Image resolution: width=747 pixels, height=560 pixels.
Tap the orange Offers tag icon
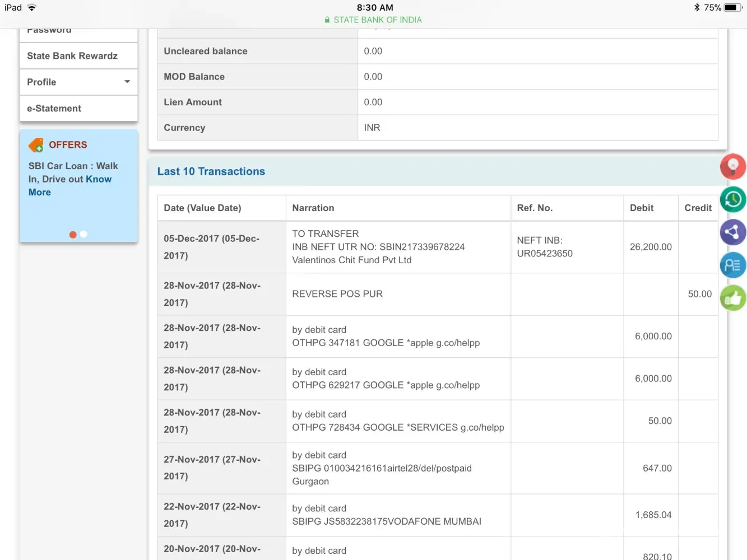point(36,145)
